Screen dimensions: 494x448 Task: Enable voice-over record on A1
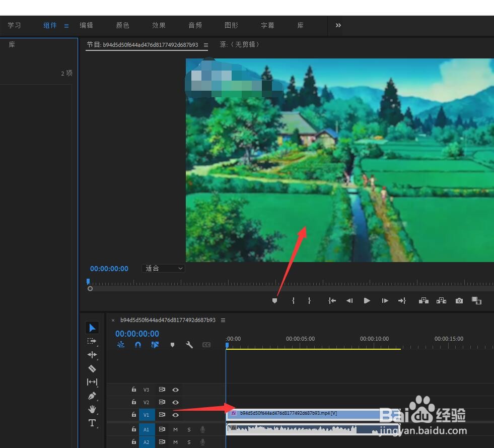203,429
